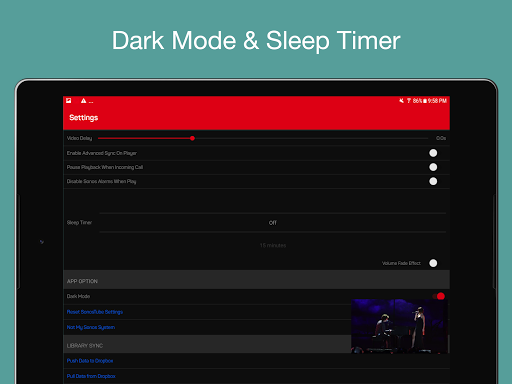Click the LIBRARY SYNC section header
This screenshot has width=512, height=384.
tap(207, 344)
